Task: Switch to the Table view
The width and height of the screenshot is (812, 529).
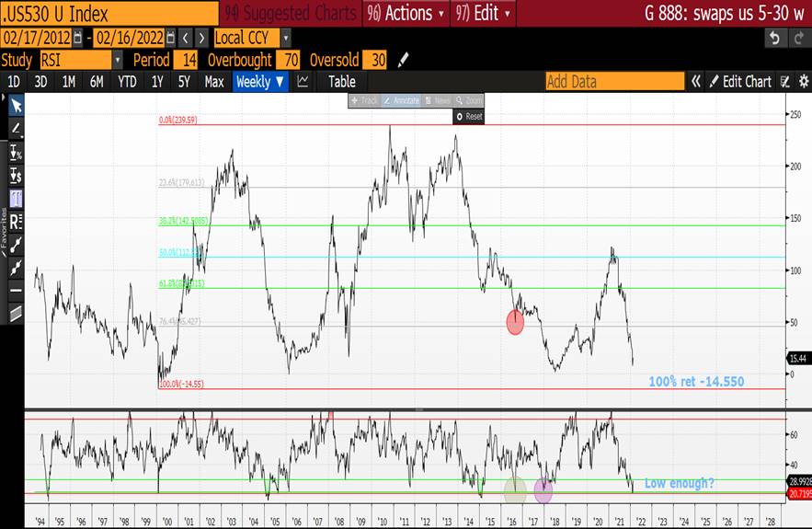Action: point(342,82)
